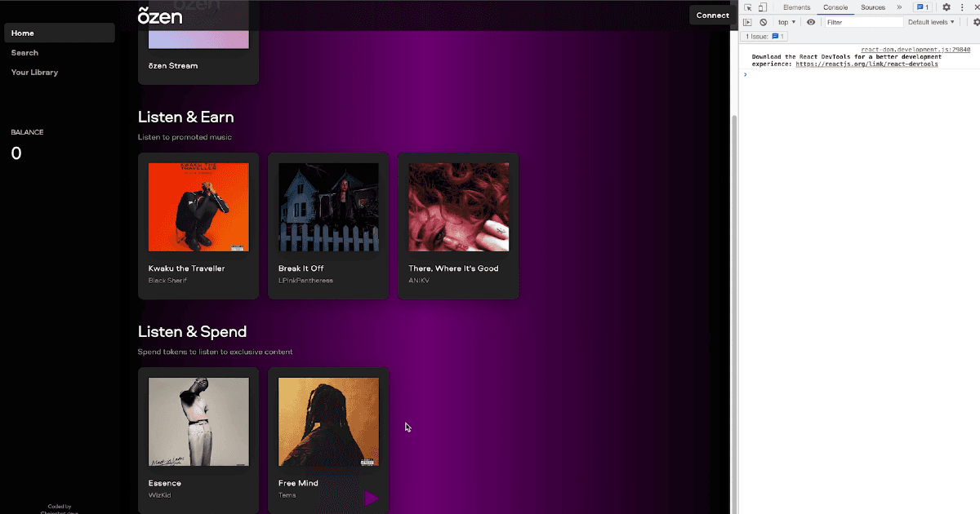Click the Connect button
980x514 pixels.
tap(712, 16)
